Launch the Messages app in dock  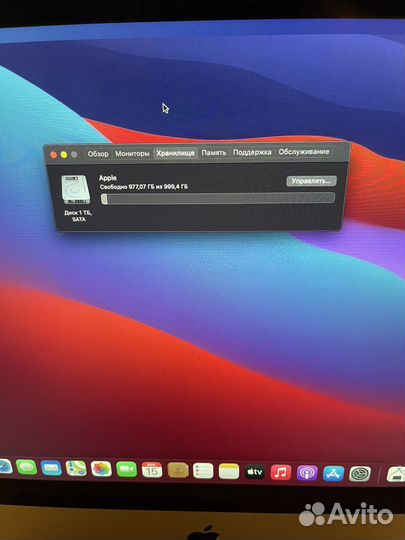coord(27,467)
